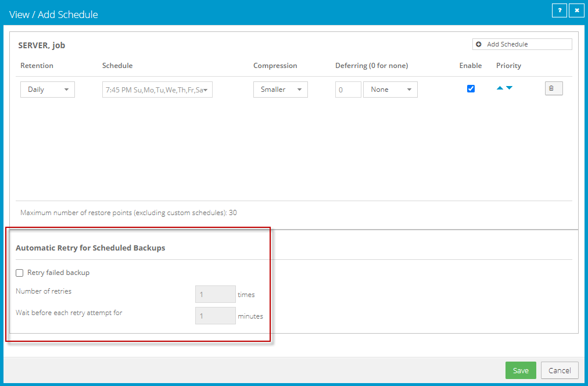Screen dimensions: 588x386
Task: Save the schedule settings
Action: click(x=521, y=370)
